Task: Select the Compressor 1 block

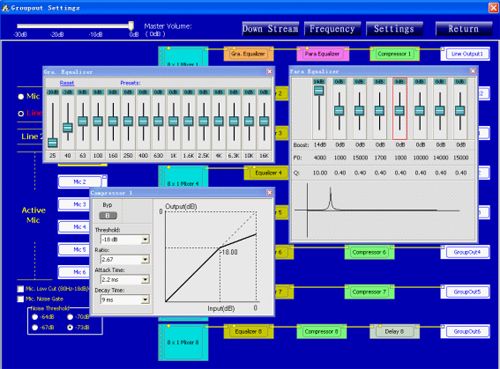Action: click(394, 54)
